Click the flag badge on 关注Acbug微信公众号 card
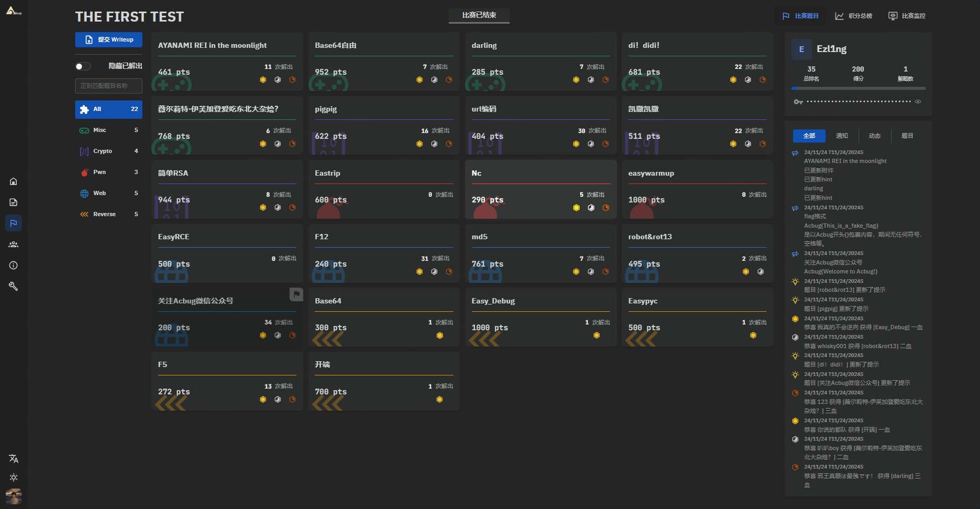This screenshot has width=980, height=509. (296, 294)
